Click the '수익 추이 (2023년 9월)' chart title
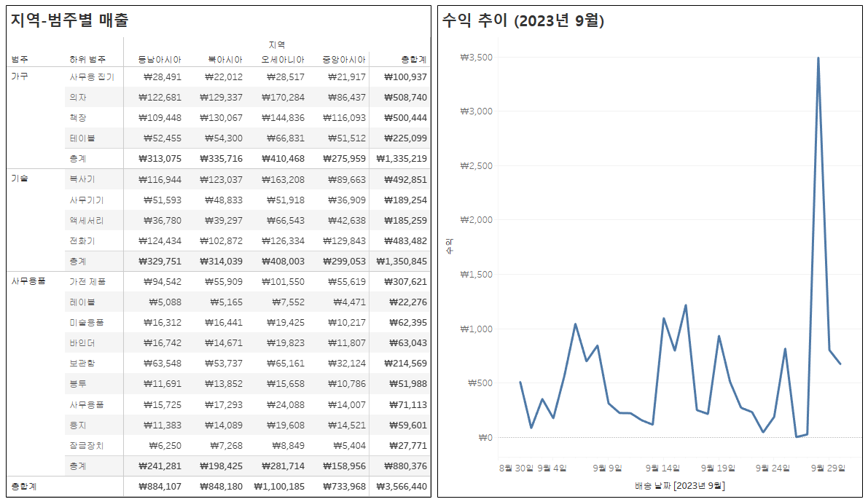Image resolution: width=868 pixels, height=502 pixels. 523,20
